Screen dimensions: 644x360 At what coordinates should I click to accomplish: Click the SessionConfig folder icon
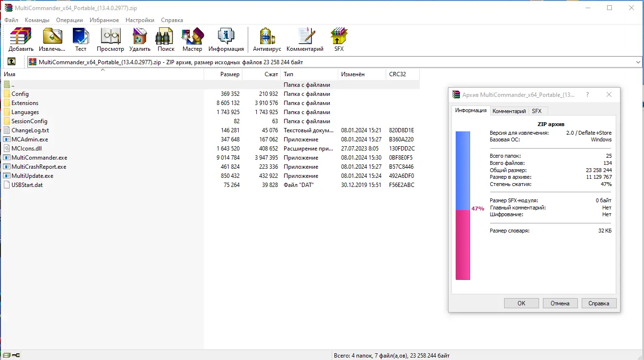point(7,121)
